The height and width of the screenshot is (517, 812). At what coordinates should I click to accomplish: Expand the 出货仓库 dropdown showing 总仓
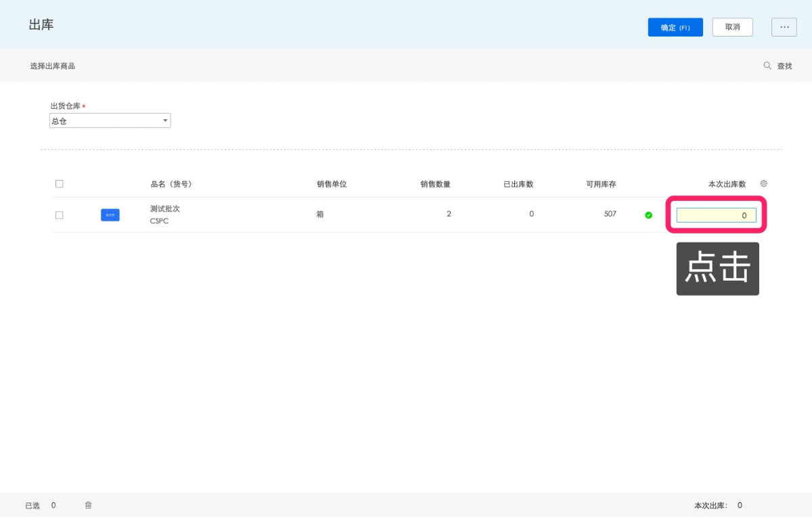pos(110,121)
